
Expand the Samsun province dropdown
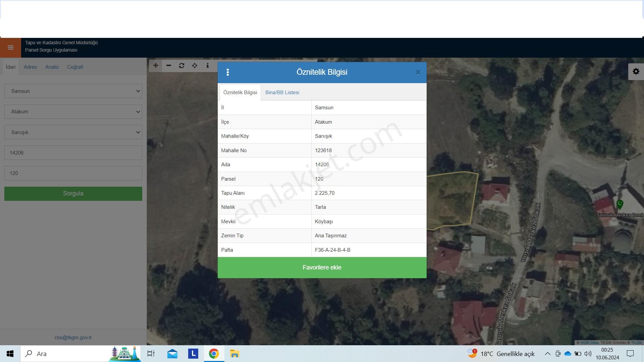click(73, 91)
